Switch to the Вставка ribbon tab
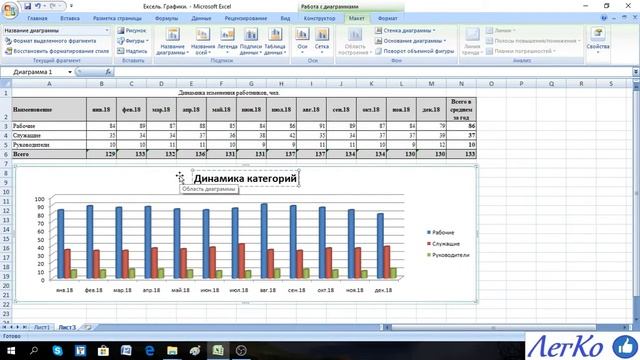 tap(70, 18)
